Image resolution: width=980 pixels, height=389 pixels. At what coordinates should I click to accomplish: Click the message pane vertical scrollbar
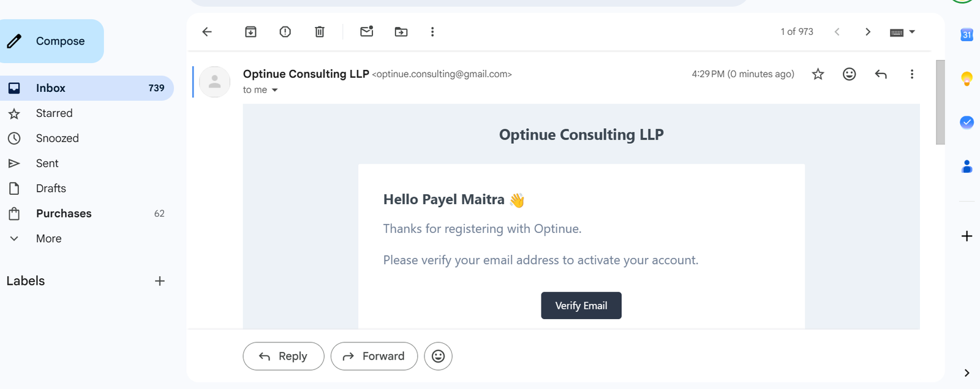click(x=940, y=102)
